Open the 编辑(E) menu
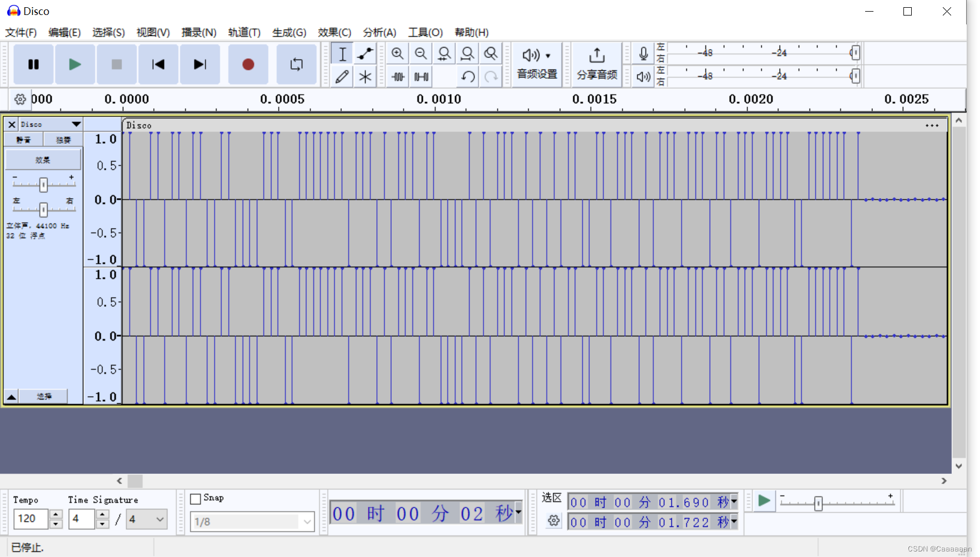980x557 pixels. point(64,32)
